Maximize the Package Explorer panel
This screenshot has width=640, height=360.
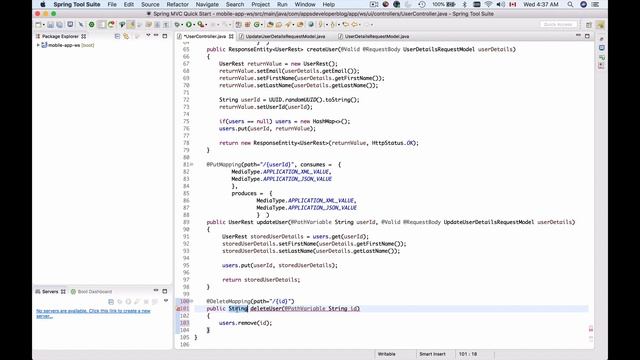tap(165, 36)
